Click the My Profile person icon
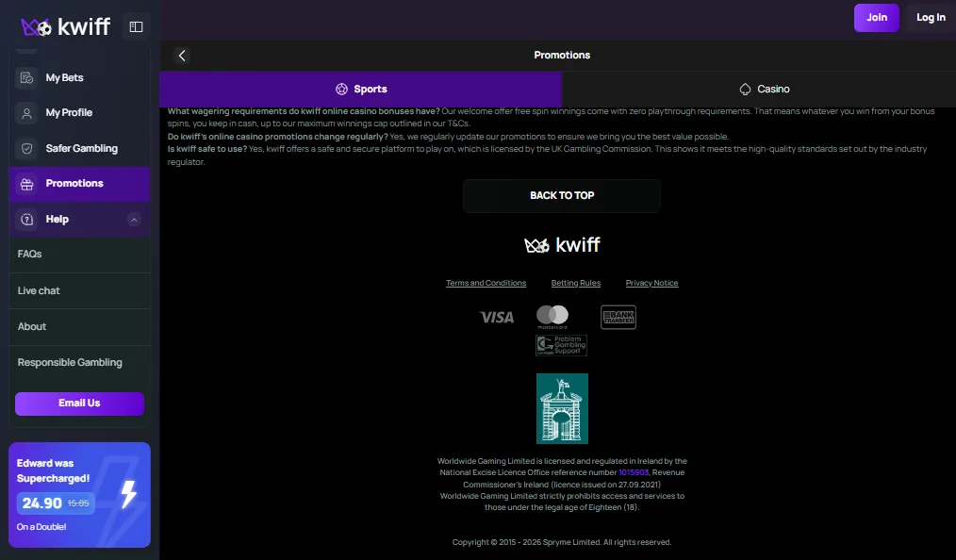956x560 pixels. point(26,113)
